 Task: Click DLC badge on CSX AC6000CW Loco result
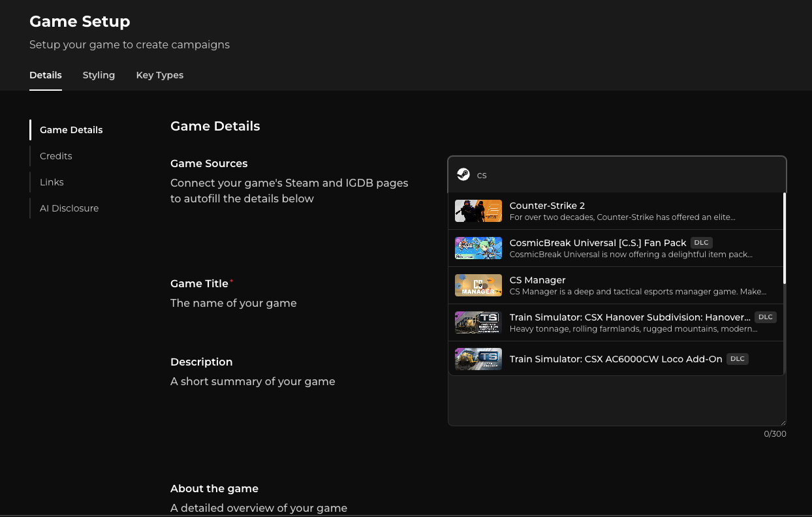coord(738,358)
